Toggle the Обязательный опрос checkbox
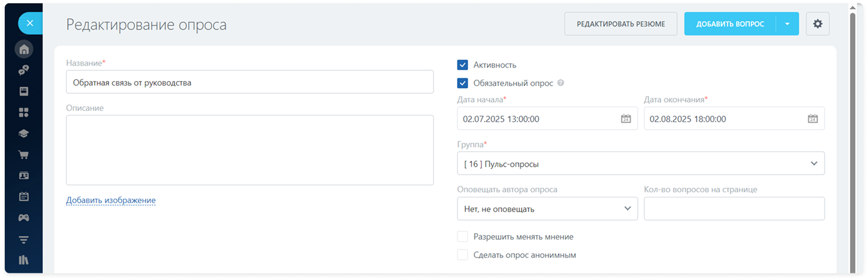The width and height of the screenshot is (868, 280). click(462, 83)
